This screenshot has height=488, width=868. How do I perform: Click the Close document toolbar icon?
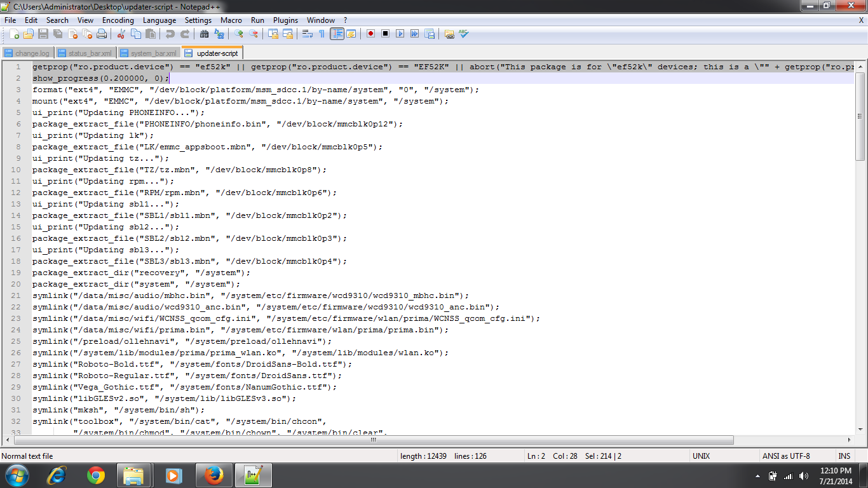(x=72, y=34)
